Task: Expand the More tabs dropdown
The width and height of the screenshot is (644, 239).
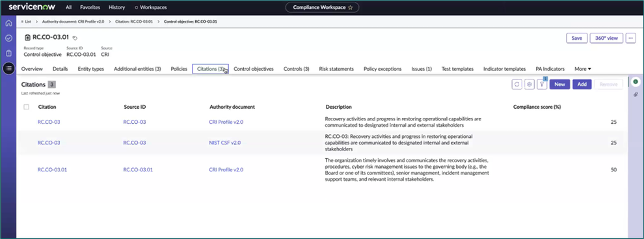Action: pyautogui.click(x=583, y=69)
